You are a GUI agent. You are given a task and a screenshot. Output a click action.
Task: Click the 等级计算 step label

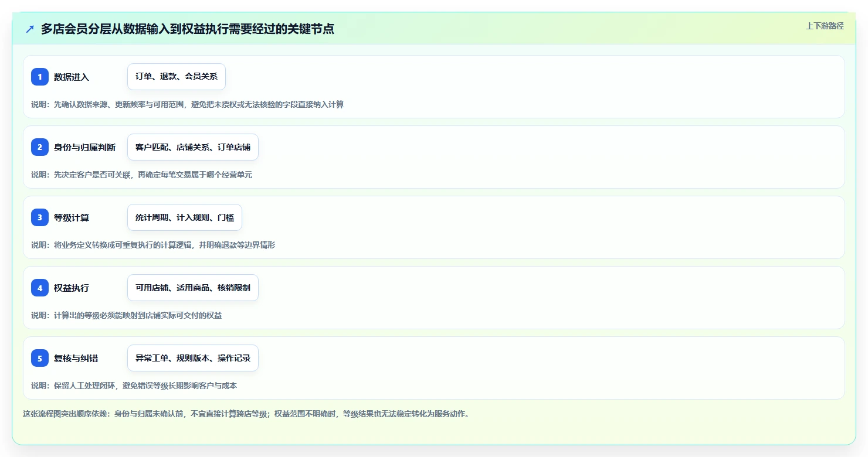(x=72, y=218)
